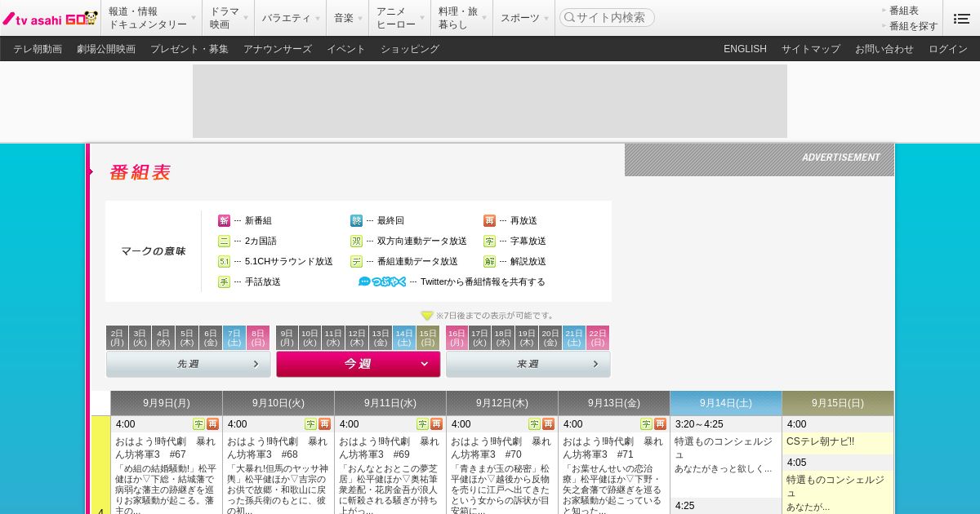980x514 pixels.
Task: Click the 再 rerun icon on 9月9日 program
Action: click(212, 424)
